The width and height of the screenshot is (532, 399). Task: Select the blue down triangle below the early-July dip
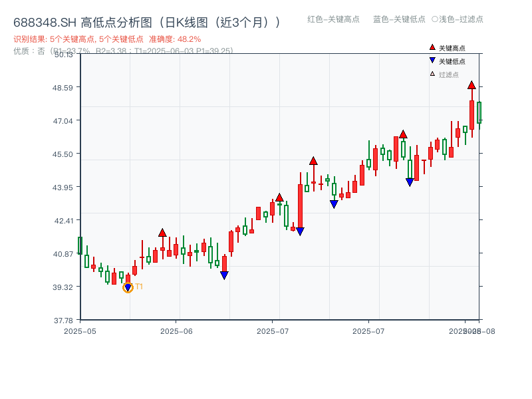point(300,231)
